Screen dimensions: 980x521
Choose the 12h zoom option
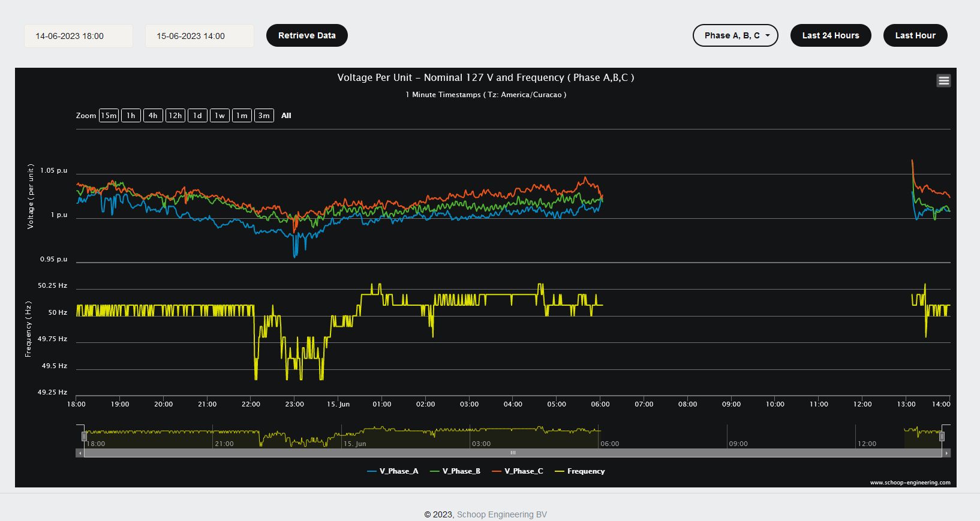click(175, 116)
